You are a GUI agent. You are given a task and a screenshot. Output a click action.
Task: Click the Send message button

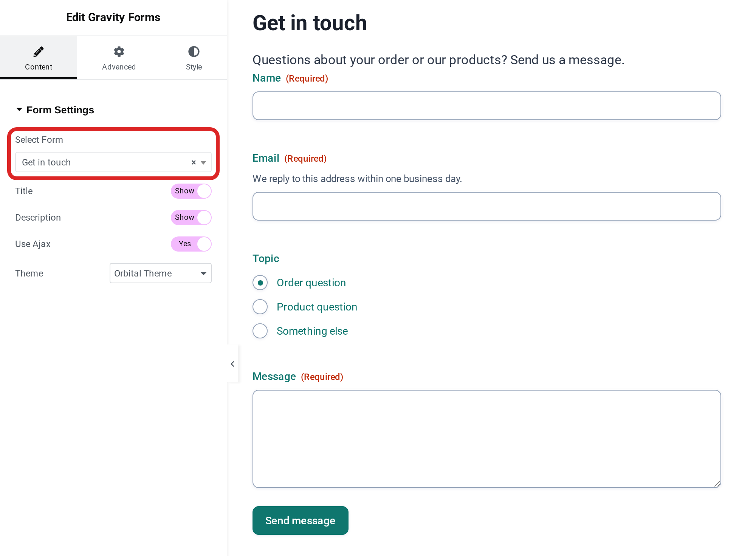(x=301, y=520)
